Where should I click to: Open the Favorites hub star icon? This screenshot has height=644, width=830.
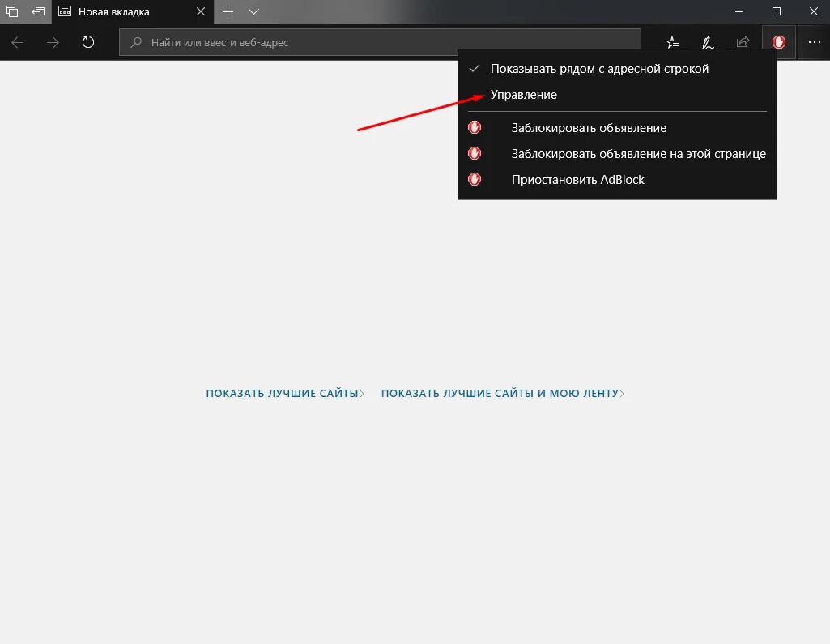(x=672, y=42)
